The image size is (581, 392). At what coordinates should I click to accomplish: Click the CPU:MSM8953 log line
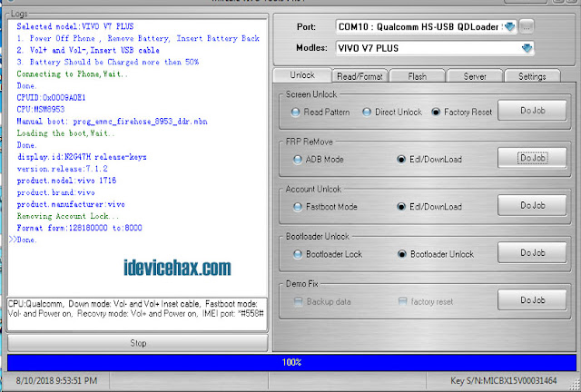(x=41, y=109)
